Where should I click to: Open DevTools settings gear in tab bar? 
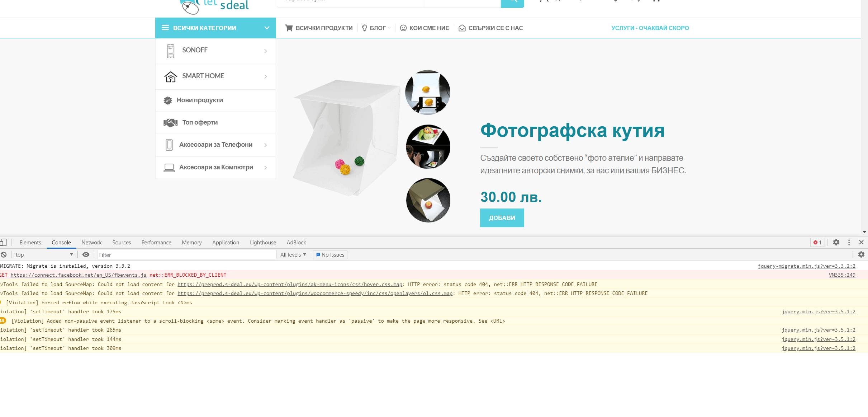pos(836,243)
